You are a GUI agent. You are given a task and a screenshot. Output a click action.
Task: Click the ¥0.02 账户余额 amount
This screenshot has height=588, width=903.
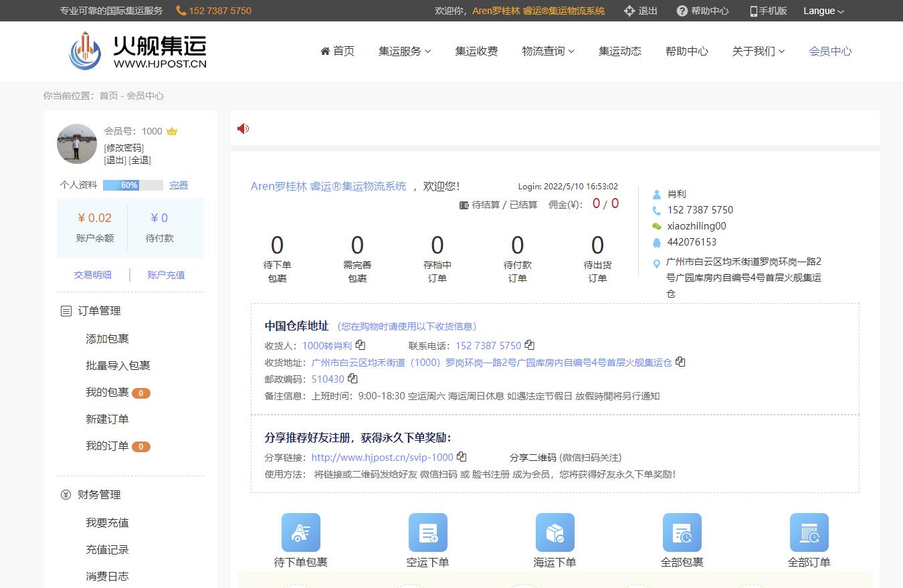coord(95,218)
